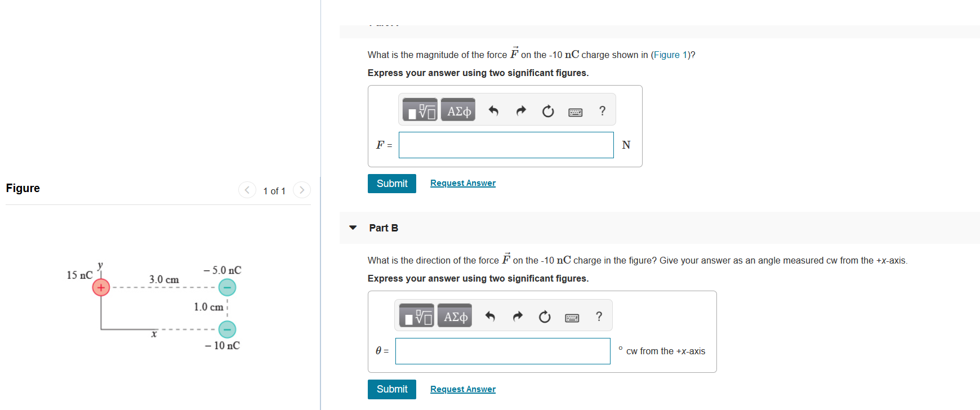Go to next figure
The width and height of the screenshot is (980, 410).
point(302,190)
